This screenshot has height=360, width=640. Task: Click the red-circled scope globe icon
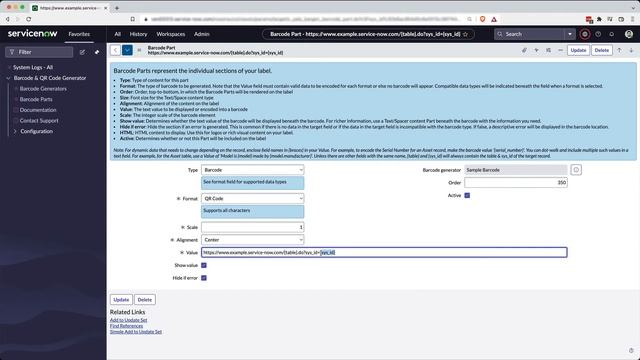585,34
